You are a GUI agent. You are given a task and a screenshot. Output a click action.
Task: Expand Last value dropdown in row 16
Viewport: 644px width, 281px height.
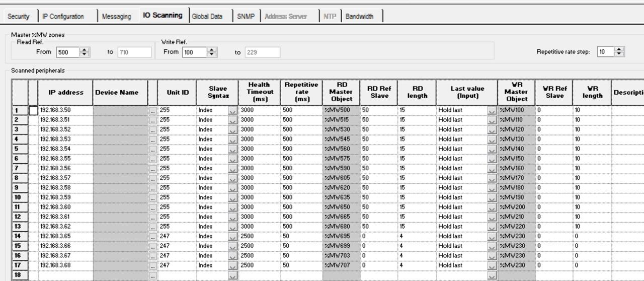click(x=492, y=256)
